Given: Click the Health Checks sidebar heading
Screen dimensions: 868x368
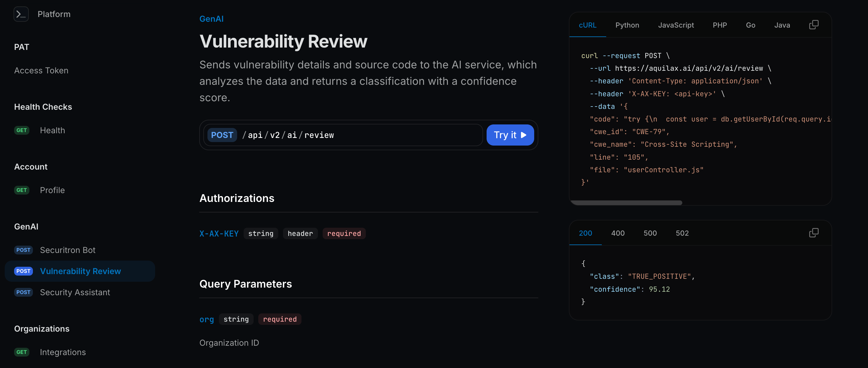Looking at the screenshot, I should coord(43,107).
